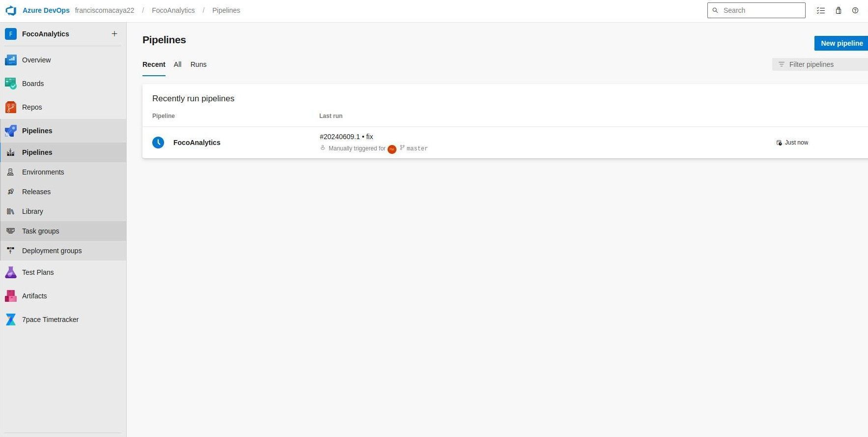Open run #20240609.1 • fix

[346, 137]
